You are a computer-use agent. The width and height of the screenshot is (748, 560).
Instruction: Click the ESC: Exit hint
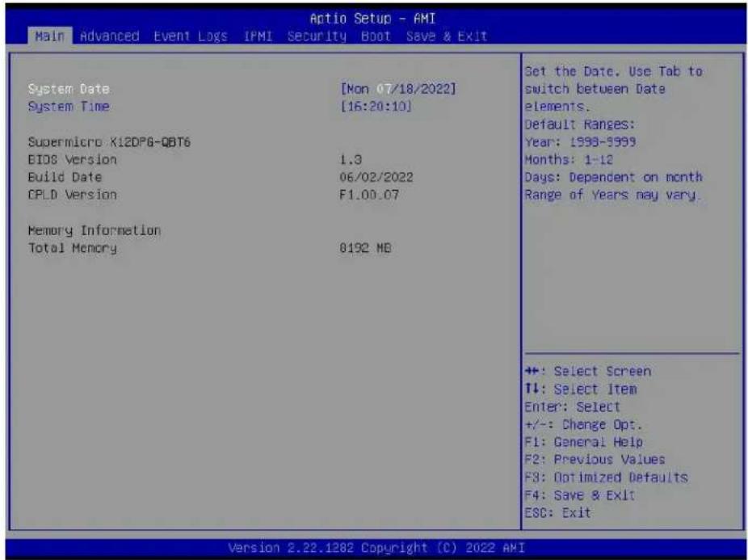click(557, 513)
